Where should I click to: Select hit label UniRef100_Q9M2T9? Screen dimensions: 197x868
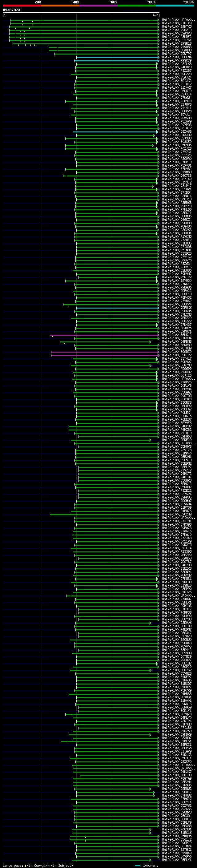[177, 30]
